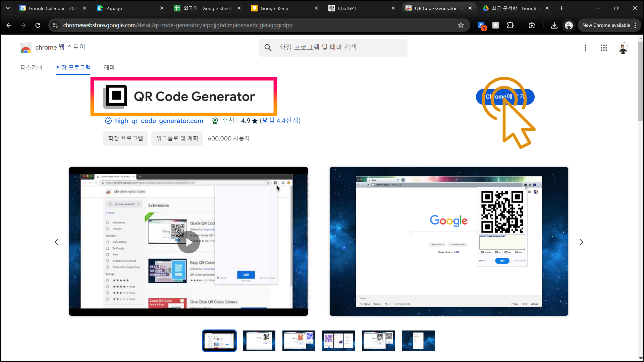Select the second screenshot thumbnail
The height and width of the screenshot is (362, 644).
[x=259, y=341]
